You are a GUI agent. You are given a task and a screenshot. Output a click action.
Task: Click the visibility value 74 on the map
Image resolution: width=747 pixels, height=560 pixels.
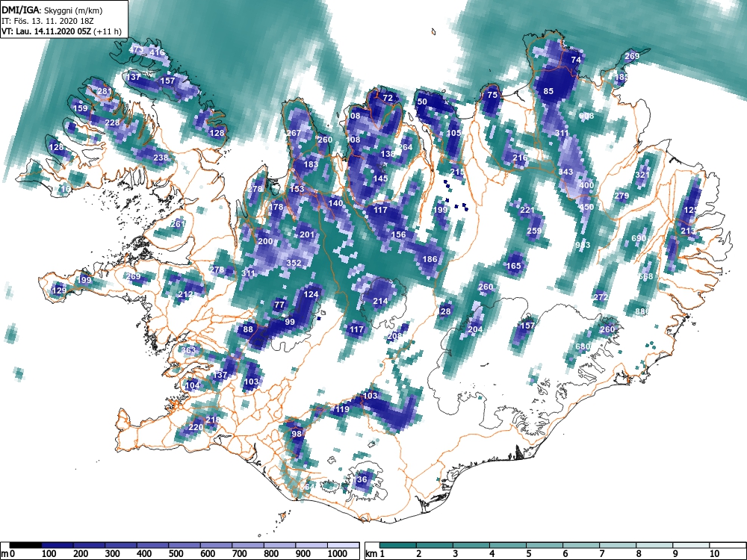[x=576, y=60]
